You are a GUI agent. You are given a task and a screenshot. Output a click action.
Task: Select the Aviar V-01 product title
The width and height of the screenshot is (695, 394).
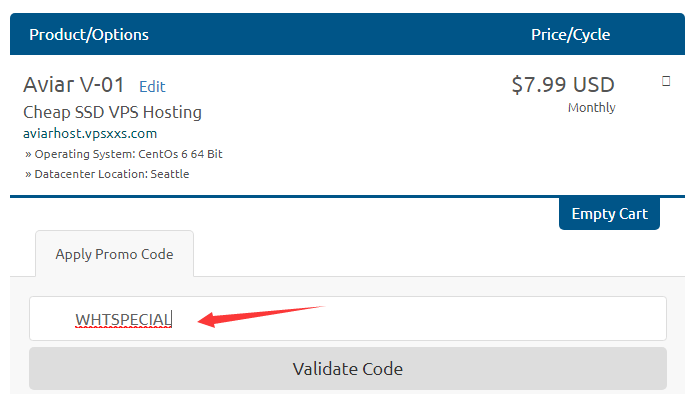tap(74, 85)
